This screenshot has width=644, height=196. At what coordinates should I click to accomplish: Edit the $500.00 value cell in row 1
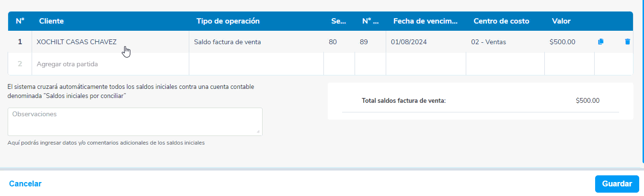coord(563,42)
